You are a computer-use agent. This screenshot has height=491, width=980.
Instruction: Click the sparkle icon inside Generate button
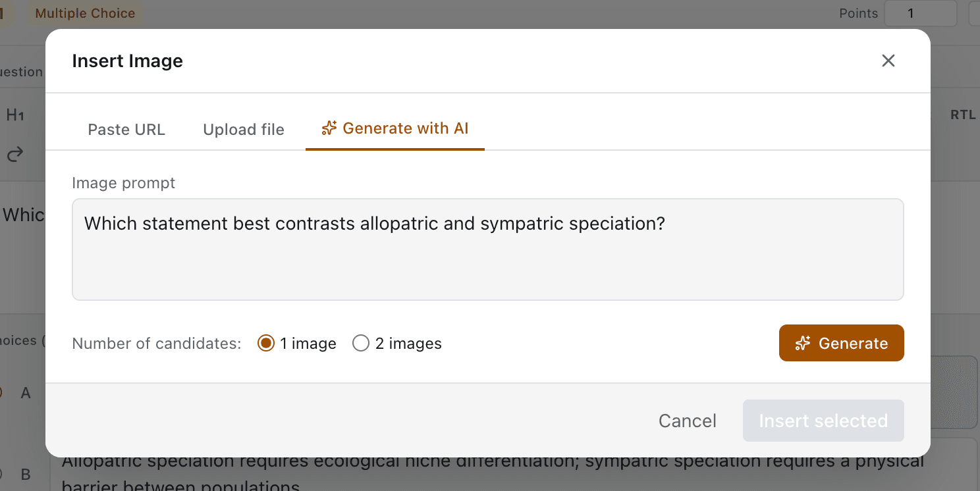(803, 344)
